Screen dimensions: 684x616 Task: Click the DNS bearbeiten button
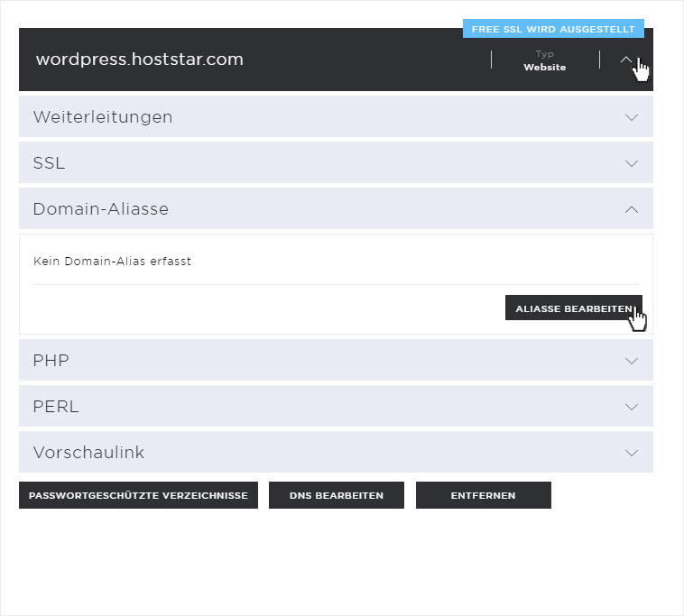[x=337, y=495]
